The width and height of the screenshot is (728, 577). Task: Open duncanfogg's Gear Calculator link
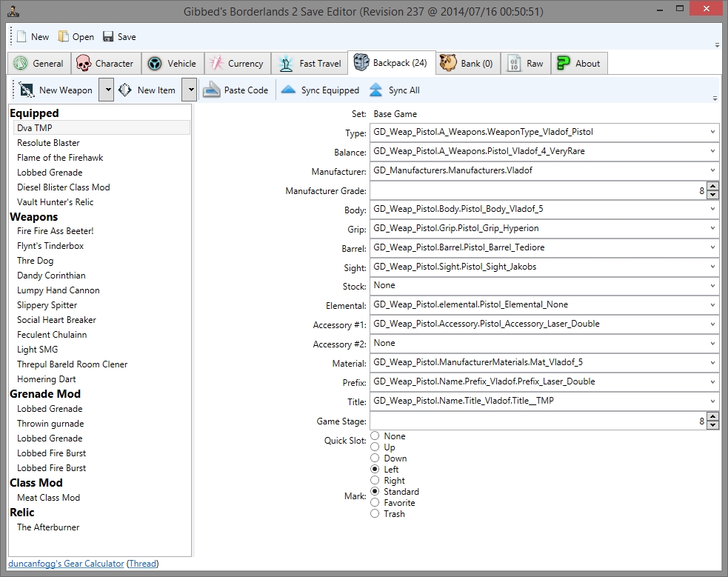(x=66, y=564)
